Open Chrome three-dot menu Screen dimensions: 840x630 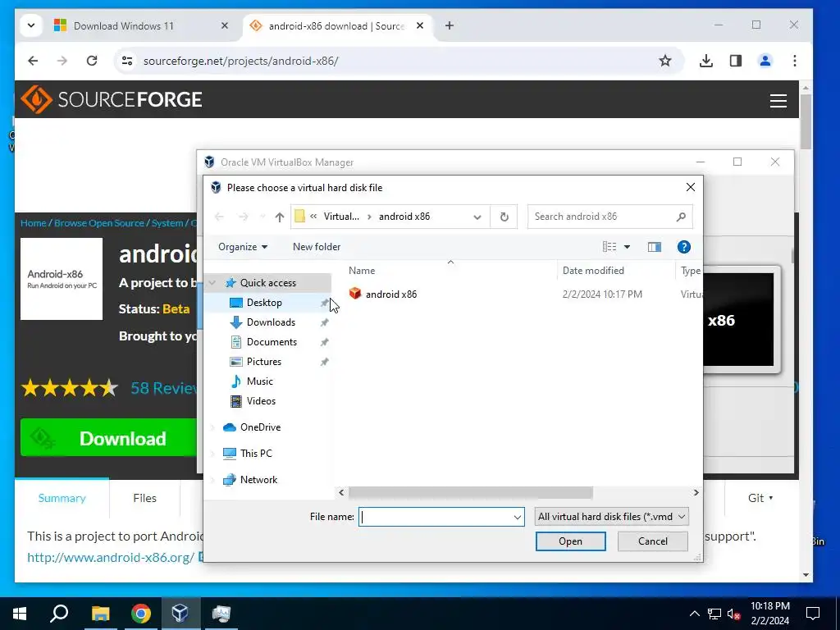[794, 61]
